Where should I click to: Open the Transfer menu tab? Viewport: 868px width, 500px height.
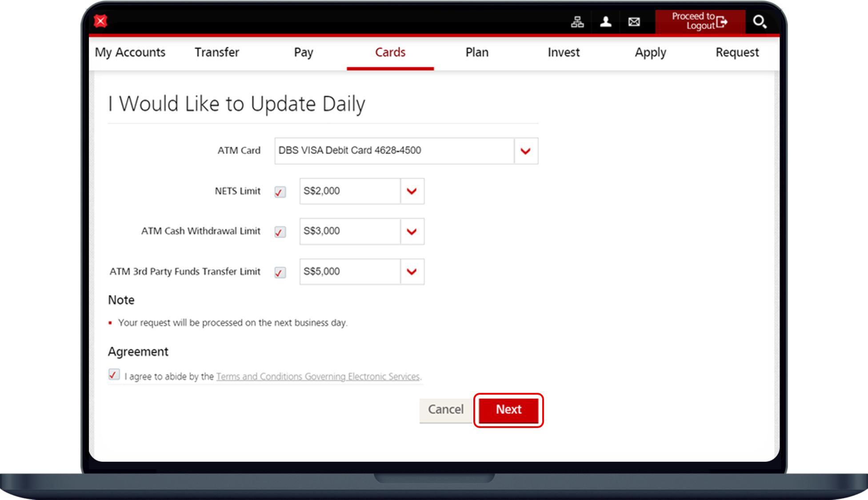tap(217, 52)
